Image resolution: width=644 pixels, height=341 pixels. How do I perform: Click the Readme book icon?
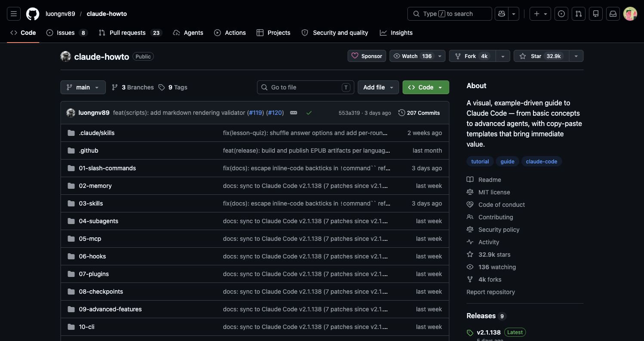point(470,180)
